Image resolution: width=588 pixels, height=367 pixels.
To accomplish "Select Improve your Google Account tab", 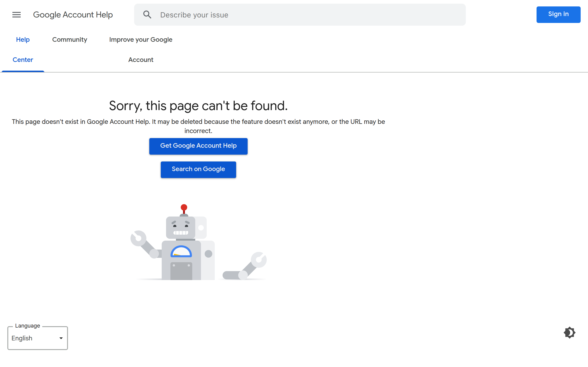I will tap(141, 50).
